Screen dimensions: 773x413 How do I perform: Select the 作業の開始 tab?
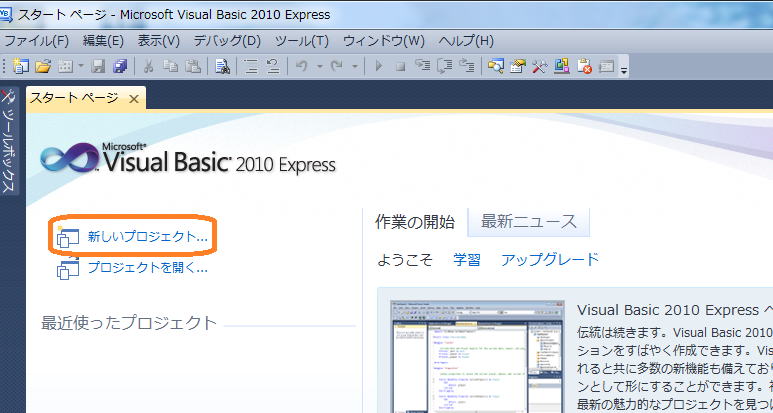click(415, 221)
